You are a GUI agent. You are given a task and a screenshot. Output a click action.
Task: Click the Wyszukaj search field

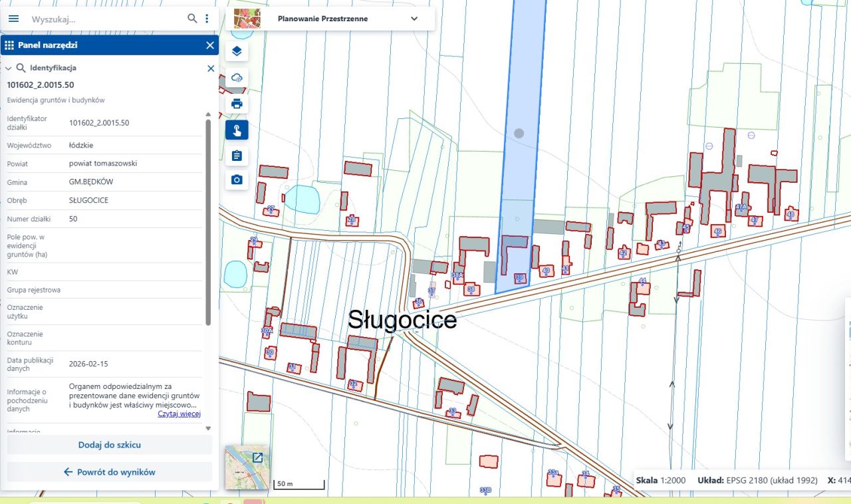coord(106,19)
